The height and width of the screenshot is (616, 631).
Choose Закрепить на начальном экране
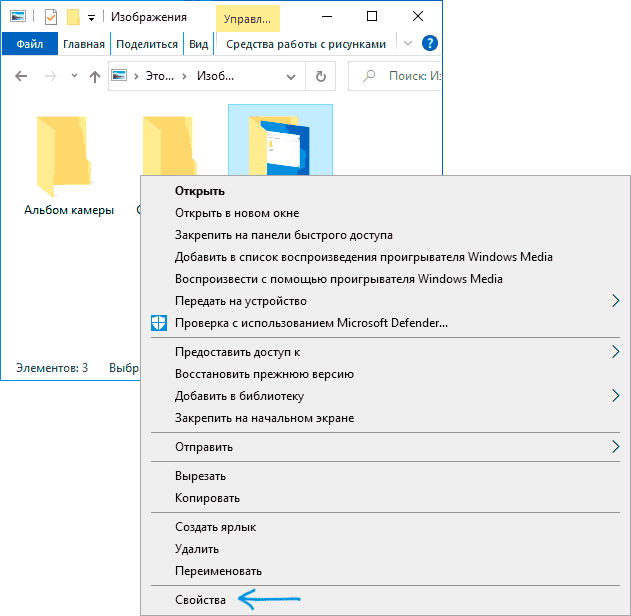386,418
